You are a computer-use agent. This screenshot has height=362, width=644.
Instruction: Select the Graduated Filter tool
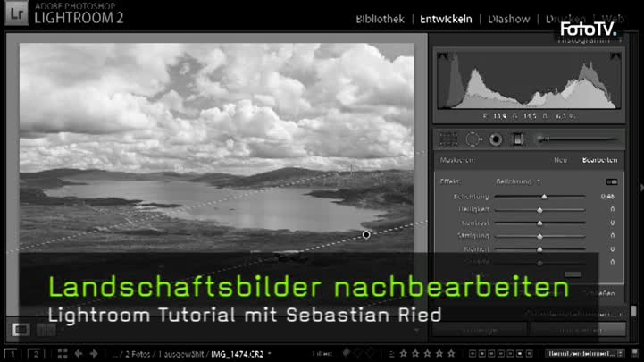tap(517, 139)
